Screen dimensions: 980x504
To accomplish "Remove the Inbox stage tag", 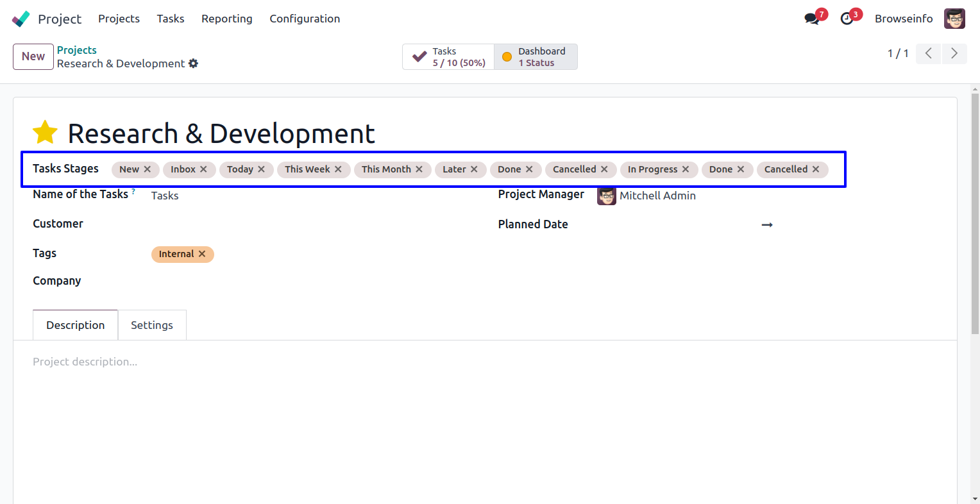I will 203,169.
